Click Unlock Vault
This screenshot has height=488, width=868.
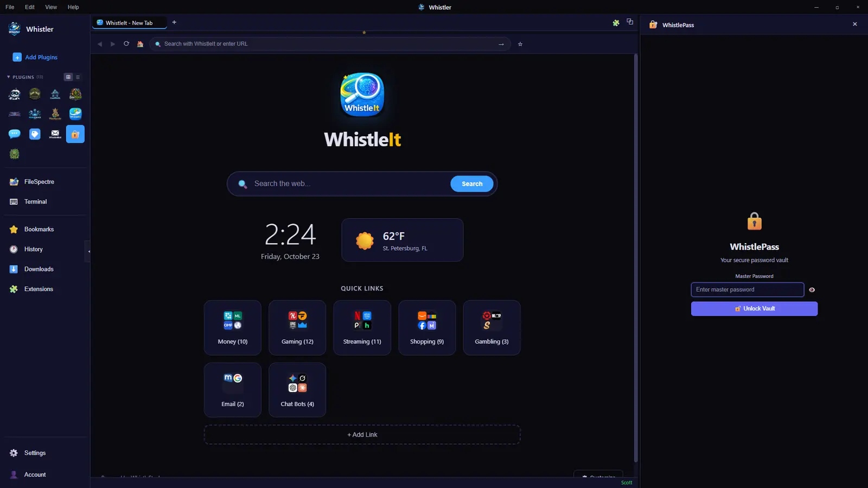tap(754, 309)
